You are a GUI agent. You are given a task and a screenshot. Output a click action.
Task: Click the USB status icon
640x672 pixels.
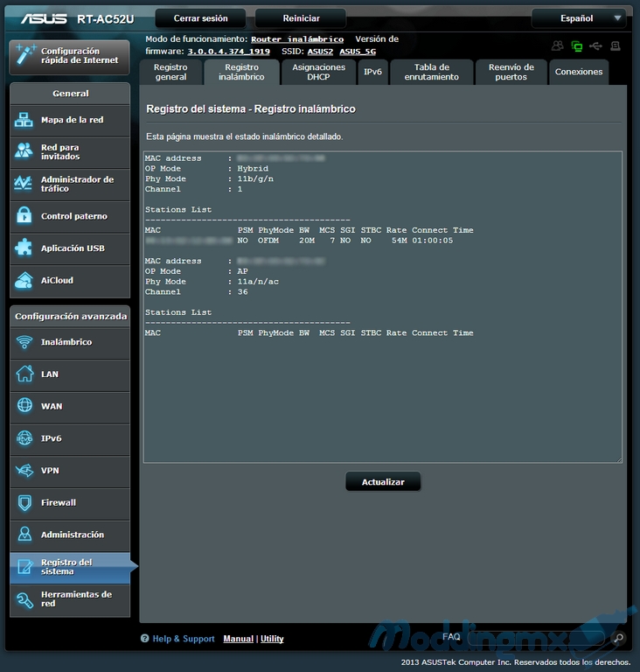coord(596,45)
